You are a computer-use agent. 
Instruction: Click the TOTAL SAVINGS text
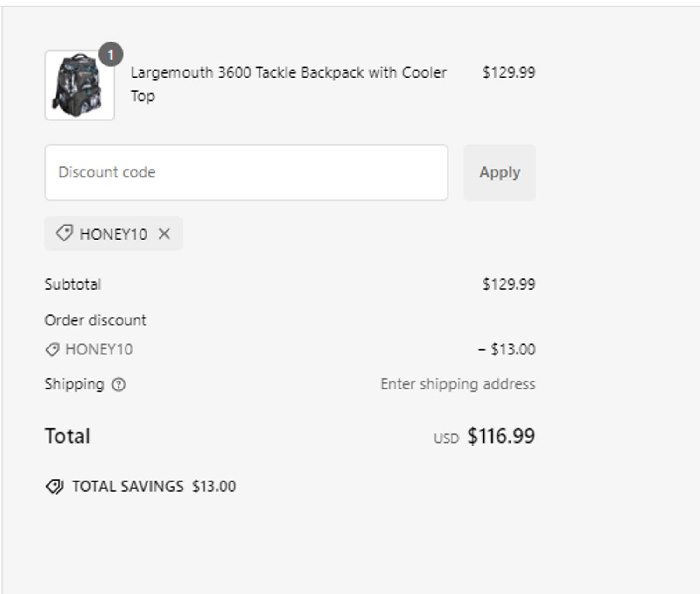coord(128,487)
